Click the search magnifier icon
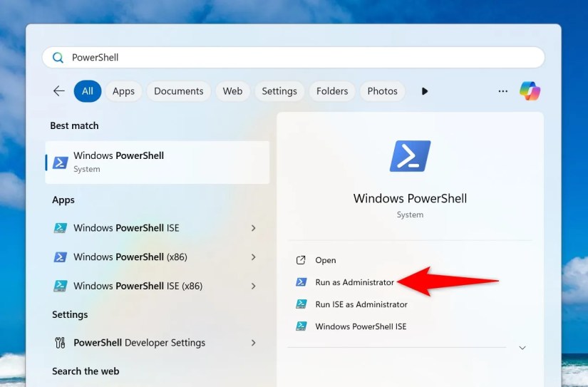Image resolution: width=588 pixels, height=387 pixels. click(58, 58)
